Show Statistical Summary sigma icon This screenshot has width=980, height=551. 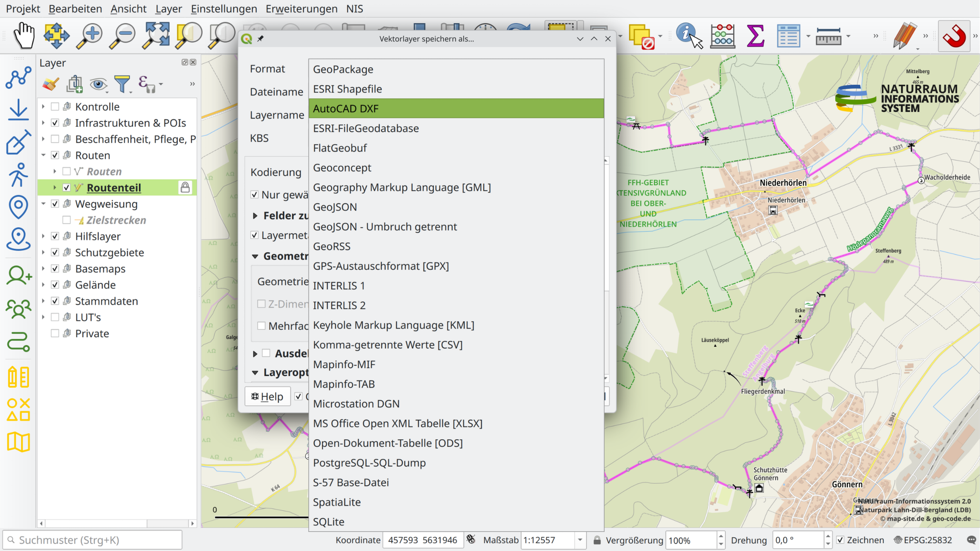(756, 36)
